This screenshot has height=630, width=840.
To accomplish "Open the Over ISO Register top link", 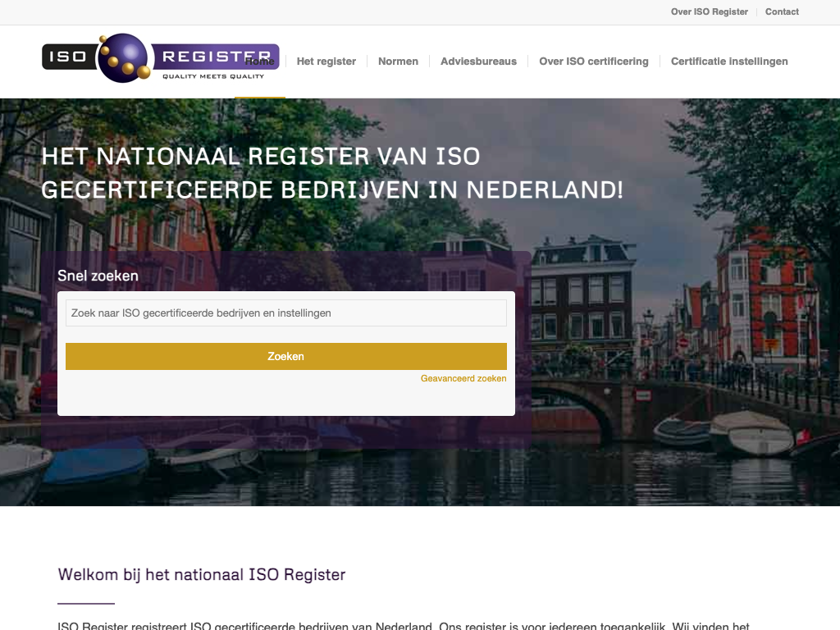I will [709, 11].
